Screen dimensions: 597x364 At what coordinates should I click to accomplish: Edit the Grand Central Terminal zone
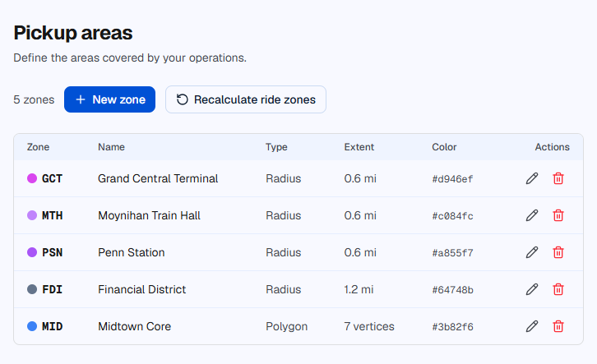532,178
